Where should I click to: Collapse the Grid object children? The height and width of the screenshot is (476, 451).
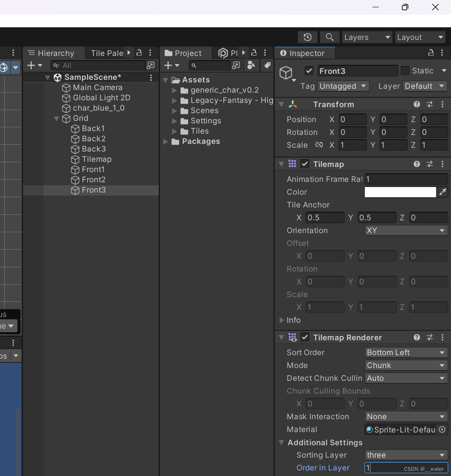tap(56, 118)
